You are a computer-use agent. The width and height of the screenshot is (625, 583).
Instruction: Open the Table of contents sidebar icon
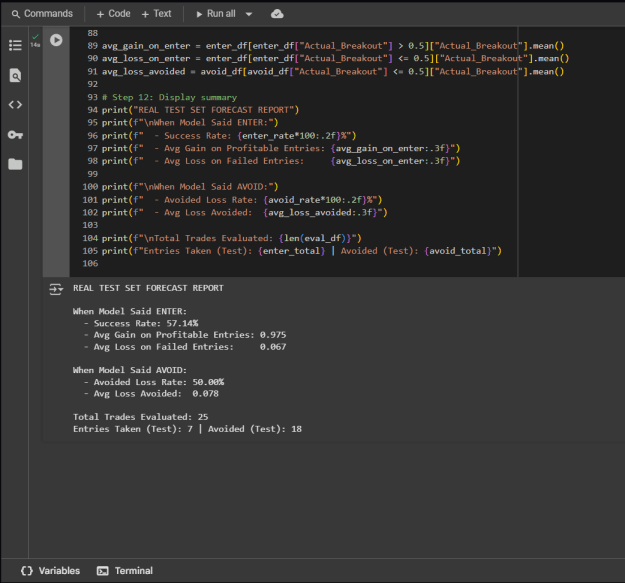[15, 45]
